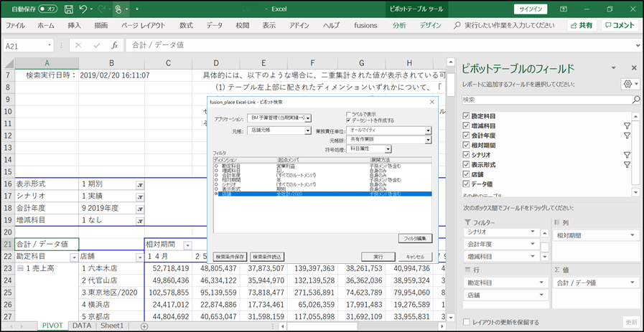Click the サインイン button
This screenshot has width=644, height=332.
(x=531, y=9)
